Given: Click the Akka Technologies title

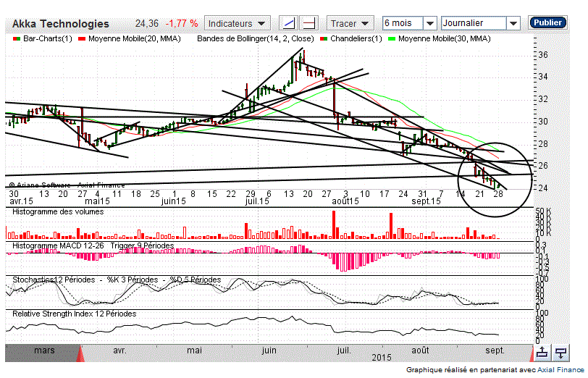Looking at the screenshot, I should click(61, 24).
